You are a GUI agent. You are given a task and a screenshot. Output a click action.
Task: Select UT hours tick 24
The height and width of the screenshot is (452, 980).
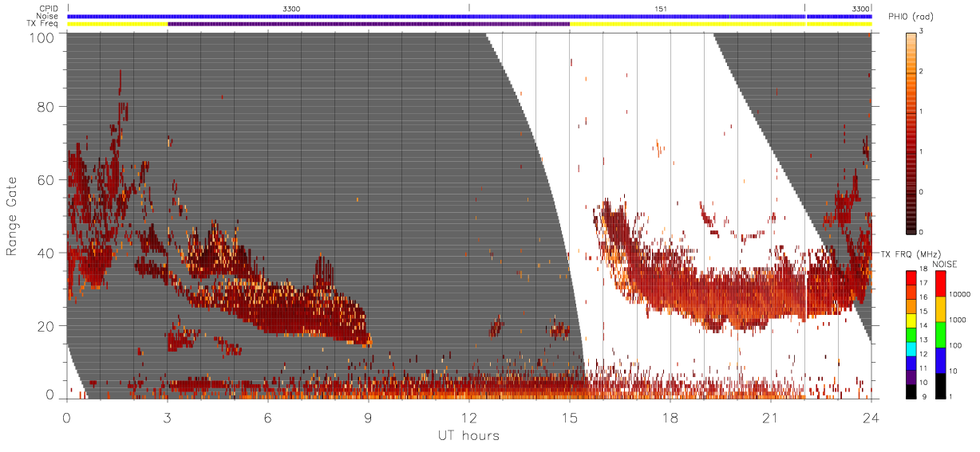871,417
